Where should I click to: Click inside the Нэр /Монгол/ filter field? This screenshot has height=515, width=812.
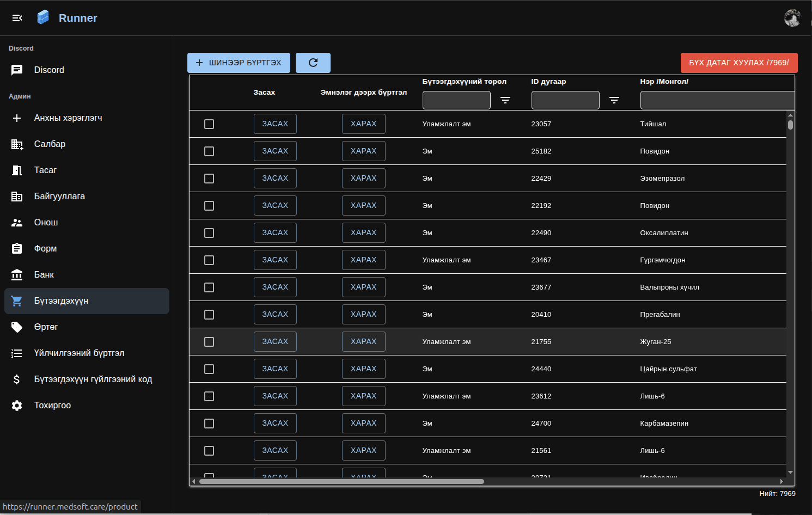[x=717, y=100]
